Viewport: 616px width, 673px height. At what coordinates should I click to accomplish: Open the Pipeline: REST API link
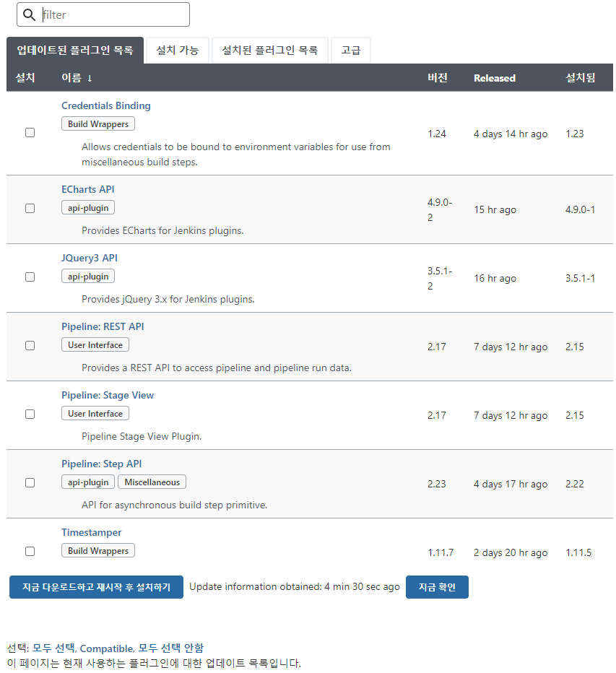click(x=103, y=326)
